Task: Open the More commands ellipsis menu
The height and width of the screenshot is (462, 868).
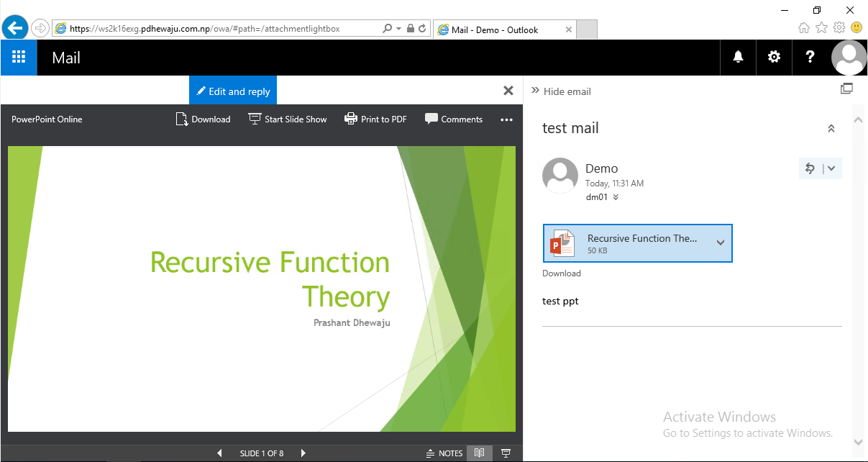Action: coord(506,119)
